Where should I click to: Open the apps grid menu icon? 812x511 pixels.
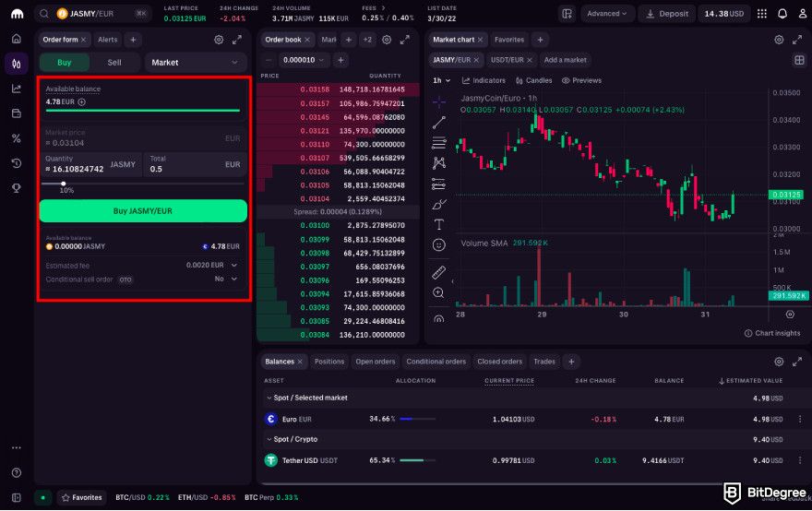762,14
